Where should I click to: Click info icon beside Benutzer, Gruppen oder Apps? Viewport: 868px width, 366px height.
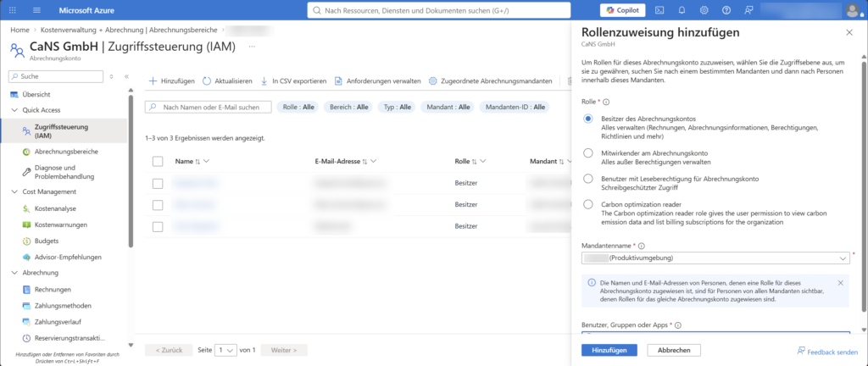677,325
